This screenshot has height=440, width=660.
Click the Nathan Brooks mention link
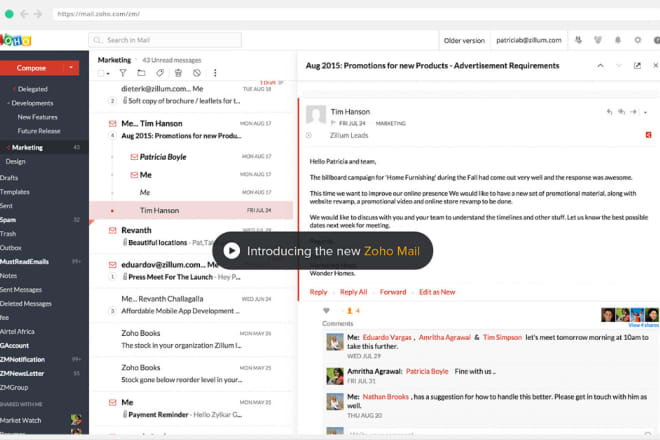(386, 397)
